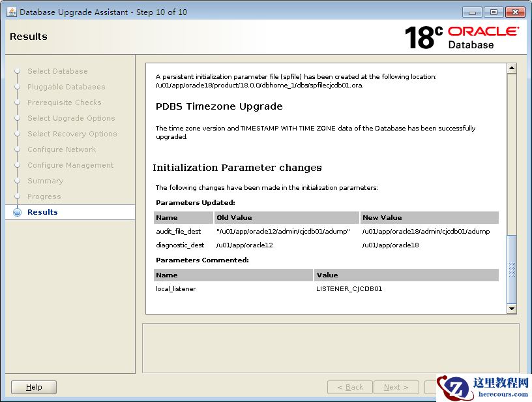This screenshot has height=402, width=532.
Task: Click the Java icon in the title bar
Action: pyautogui.click(x=11, y=12)
